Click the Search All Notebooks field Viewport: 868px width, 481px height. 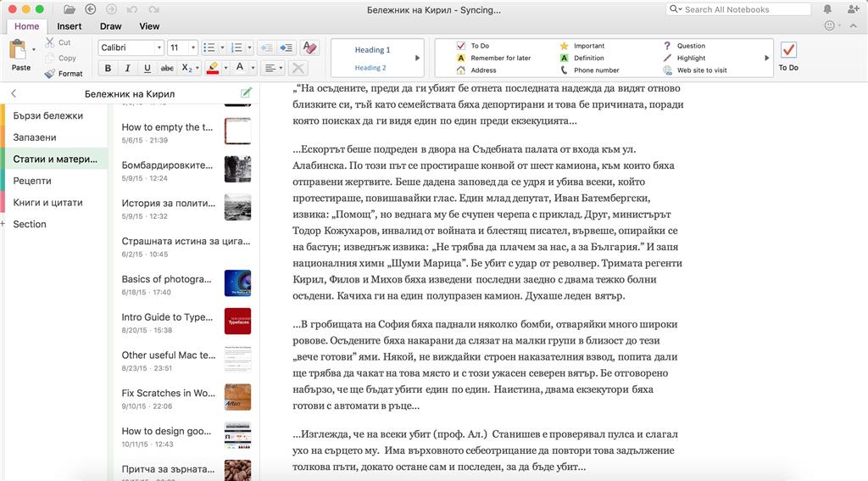click(738, 9)
